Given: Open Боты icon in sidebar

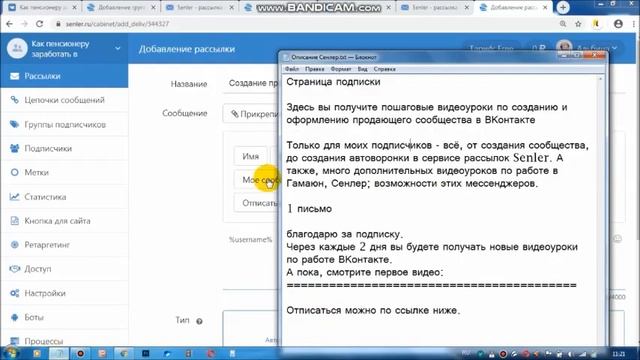Looking at the screenshot, I should point(15,317).
